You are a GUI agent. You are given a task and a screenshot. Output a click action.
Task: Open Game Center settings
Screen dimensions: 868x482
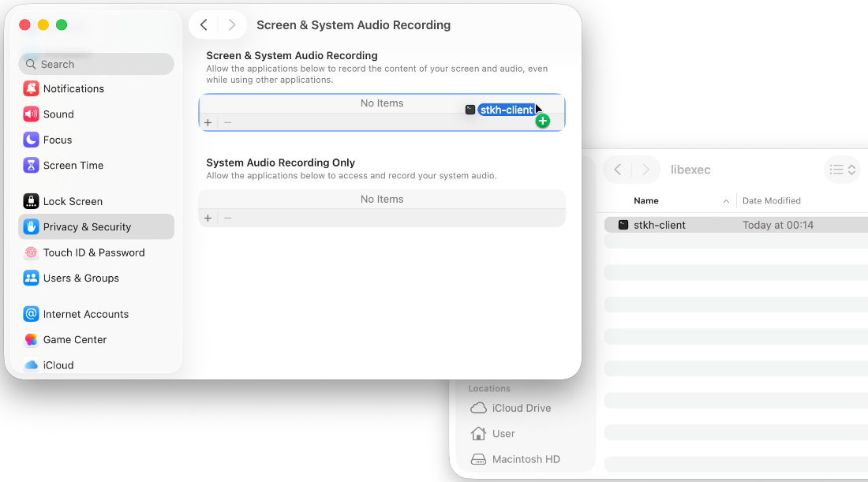pos(75,339)
